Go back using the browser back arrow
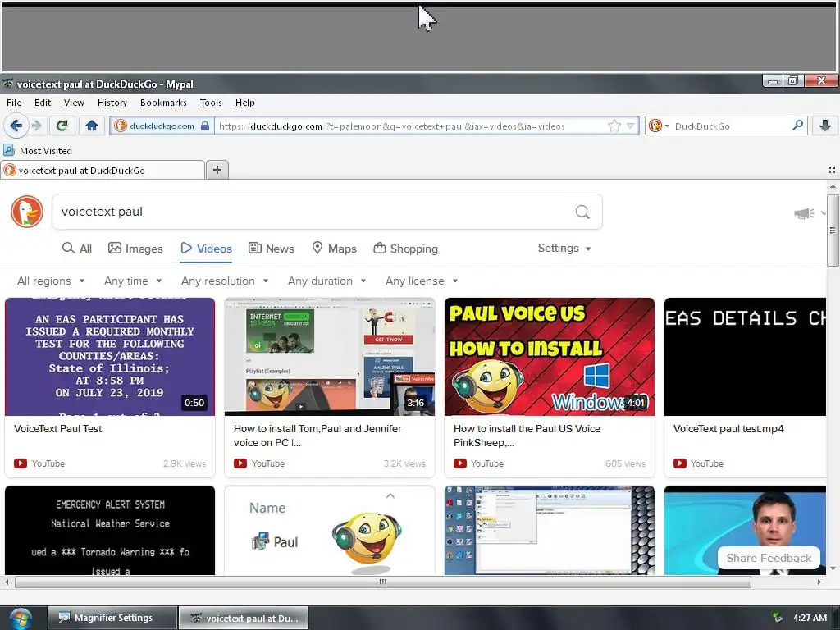840x630 pixels. tap(16, 126)
